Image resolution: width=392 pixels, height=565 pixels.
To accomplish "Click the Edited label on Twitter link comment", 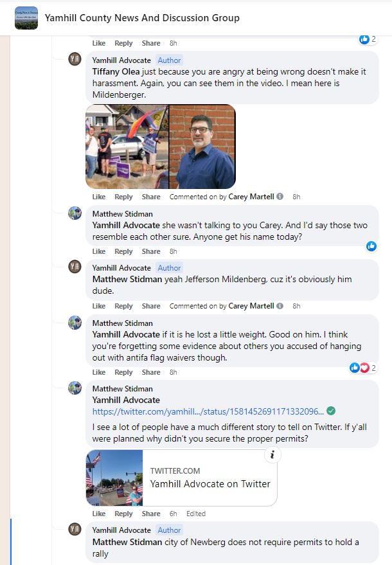I will (196, 514).
